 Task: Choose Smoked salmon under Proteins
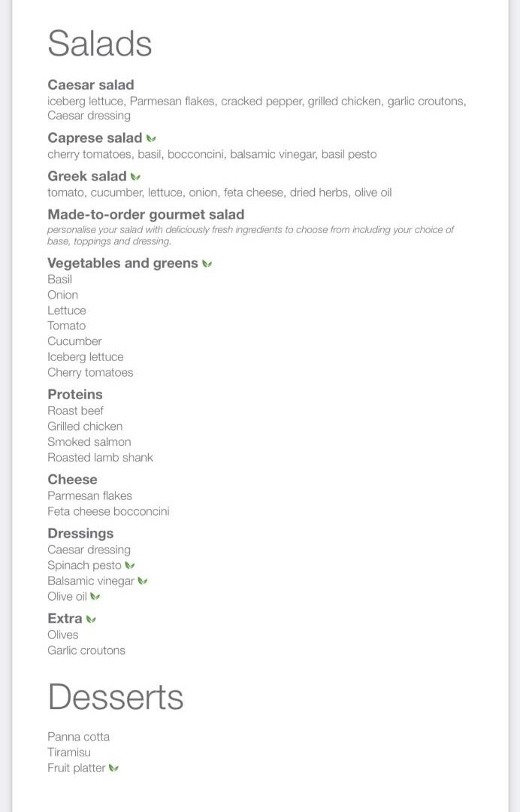pyautogui.click(x=89, y=442)
